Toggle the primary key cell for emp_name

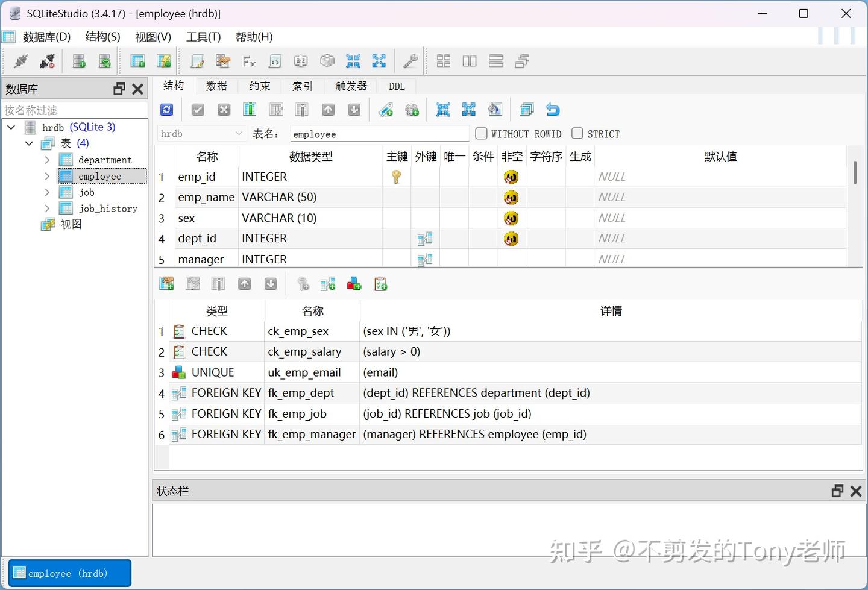(396, 197)
